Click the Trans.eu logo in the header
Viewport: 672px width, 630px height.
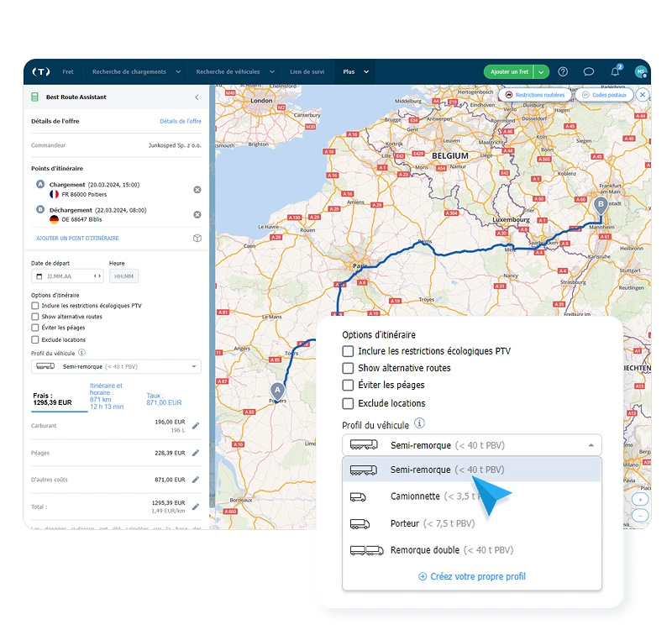[x=41, y=71]
